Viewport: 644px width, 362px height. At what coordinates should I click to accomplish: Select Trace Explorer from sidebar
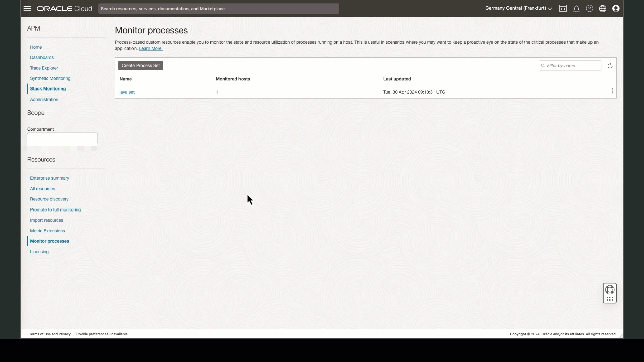coord(44,68)
